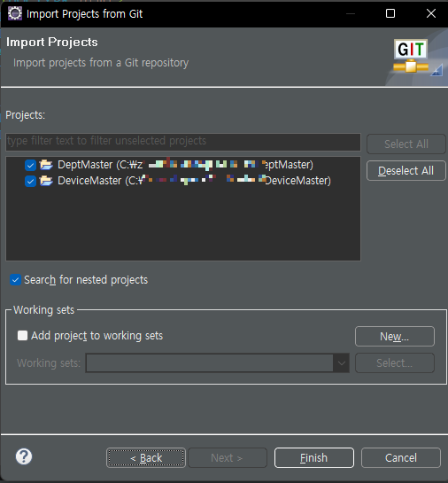
Task: Click the 'Working sets' group title
Action: (44, 310)
